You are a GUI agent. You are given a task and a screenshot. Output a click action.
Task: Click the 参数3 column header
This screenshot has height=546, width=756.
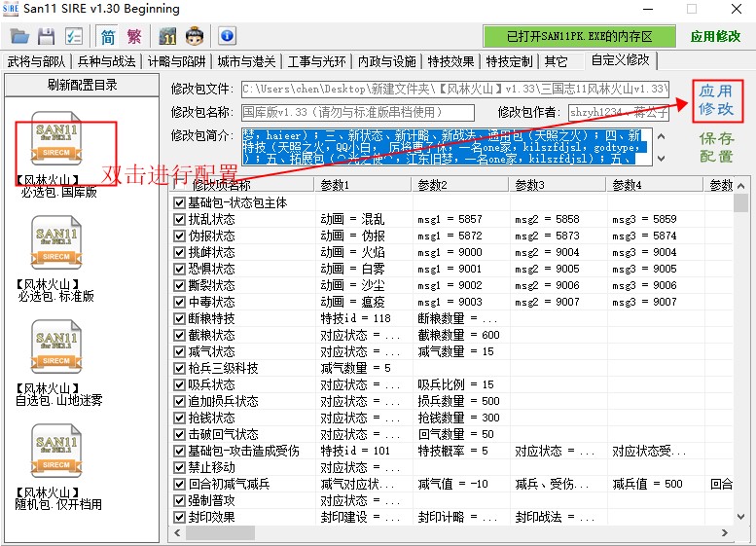point(558,185)
